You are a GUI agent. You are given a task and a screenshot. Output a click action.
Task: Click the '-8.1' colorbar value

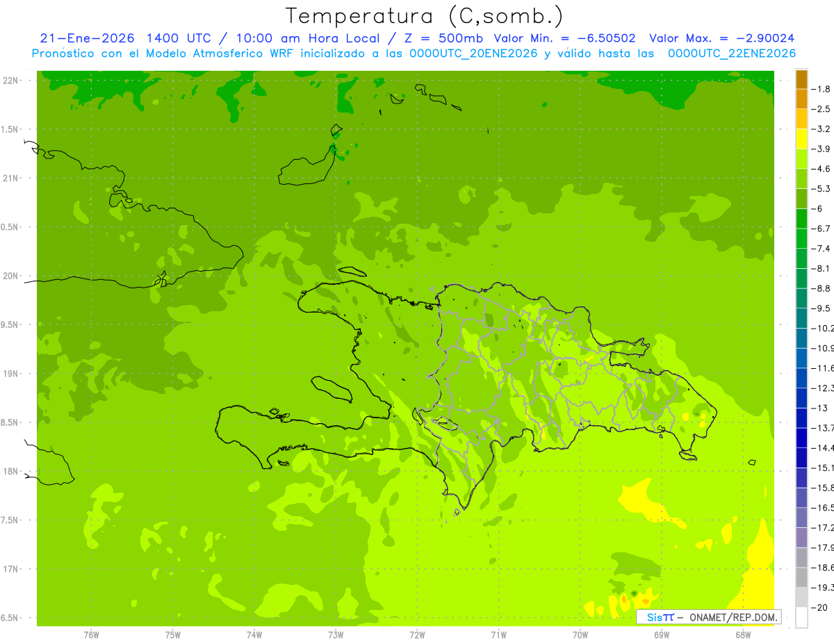tap(821, 269)
